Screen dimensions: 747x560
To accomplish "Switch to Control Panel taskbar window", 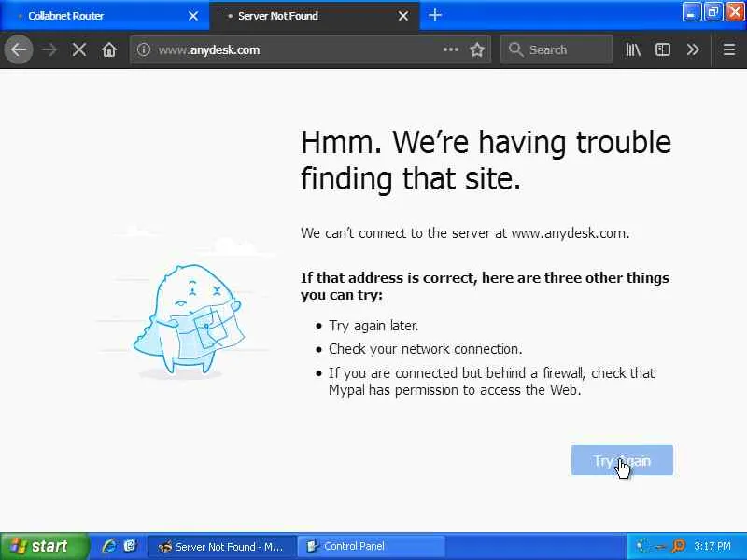I will (x=372, y=546).
